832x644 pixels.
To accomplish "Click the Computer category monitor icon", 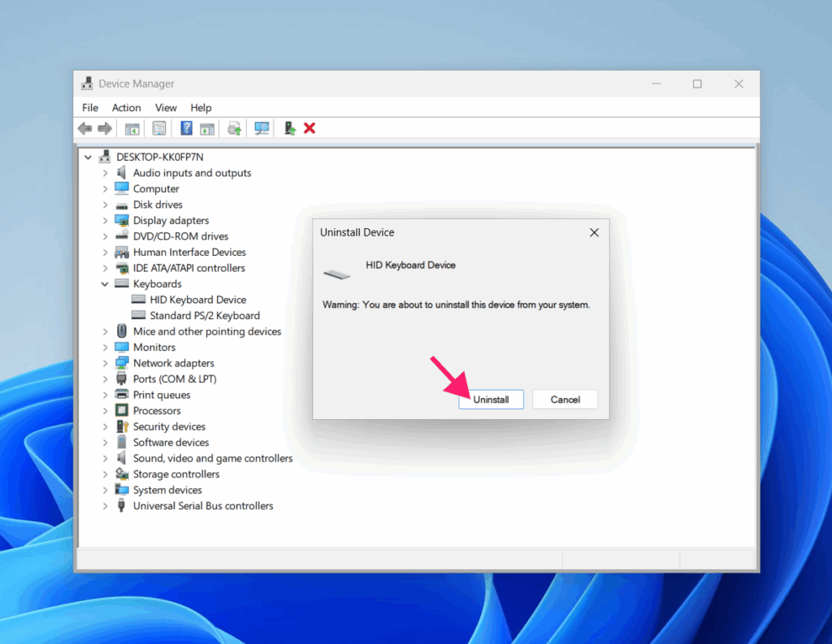I will (x=122, y=188).
